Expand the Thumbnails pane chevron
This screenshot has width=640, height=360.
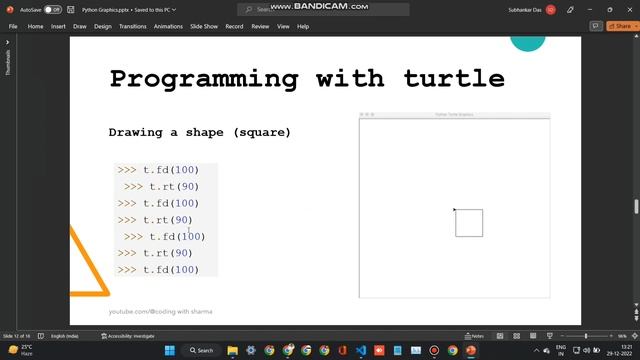click(7, 42)
